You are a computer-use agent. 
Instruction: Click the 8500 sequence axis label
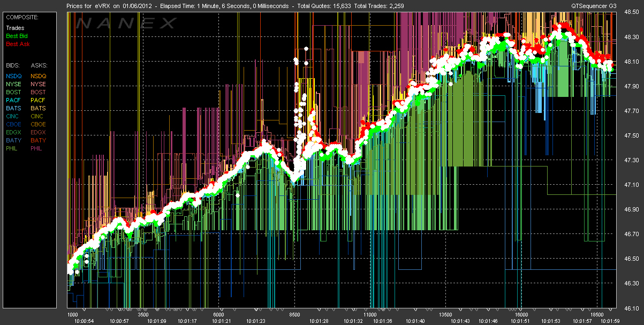click(294, 315)
